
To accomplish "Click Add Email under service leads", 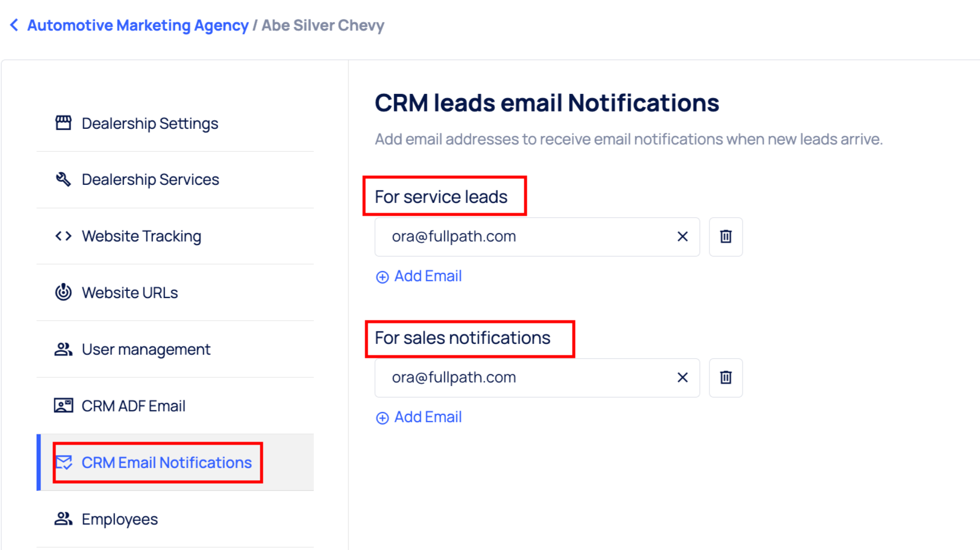I will (427, 276).
